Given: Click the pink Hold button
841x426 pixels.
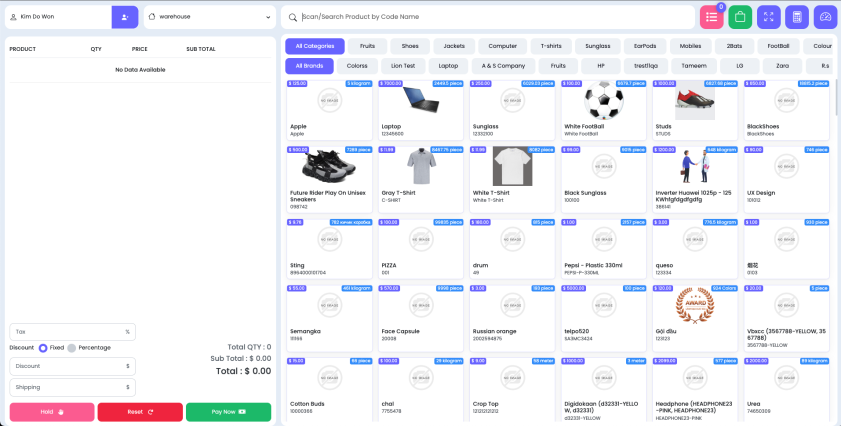Looking at the screenshot, I should [52, 412].
